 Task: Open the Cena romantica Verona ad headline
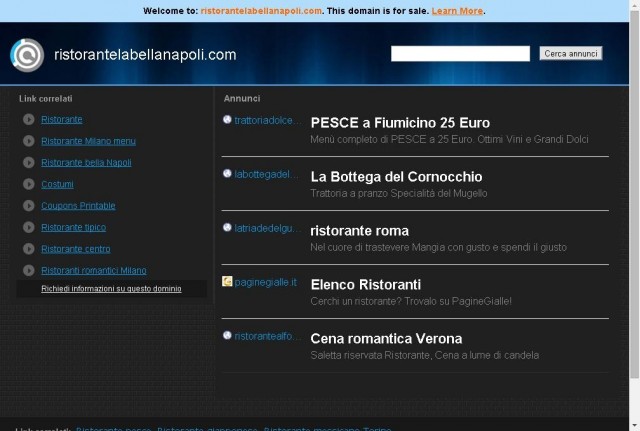[386, 339]
